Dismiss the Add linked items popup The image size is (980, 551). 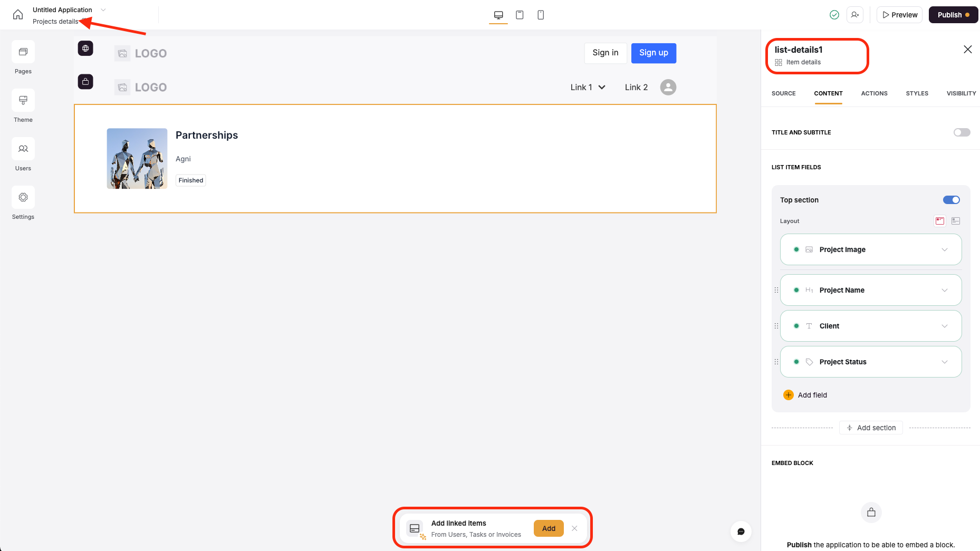pos(574,528)
